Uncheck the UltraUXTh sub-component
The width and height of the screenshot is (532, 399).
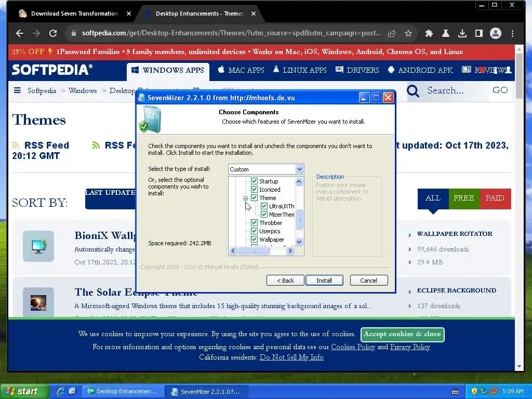[x=264, y=206]
